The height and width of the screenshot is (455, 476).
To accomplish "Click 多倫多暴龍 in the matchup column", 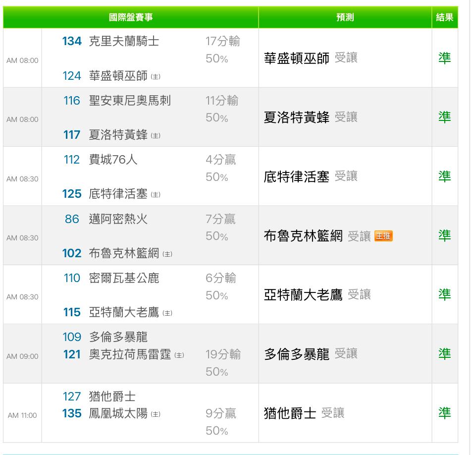I will [x=118, y=337].
